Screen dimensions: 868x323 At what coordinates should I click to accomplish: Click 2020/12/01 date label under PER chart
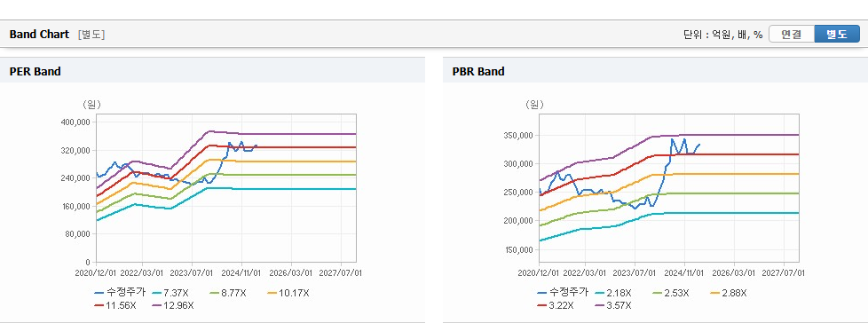point(96,272)
